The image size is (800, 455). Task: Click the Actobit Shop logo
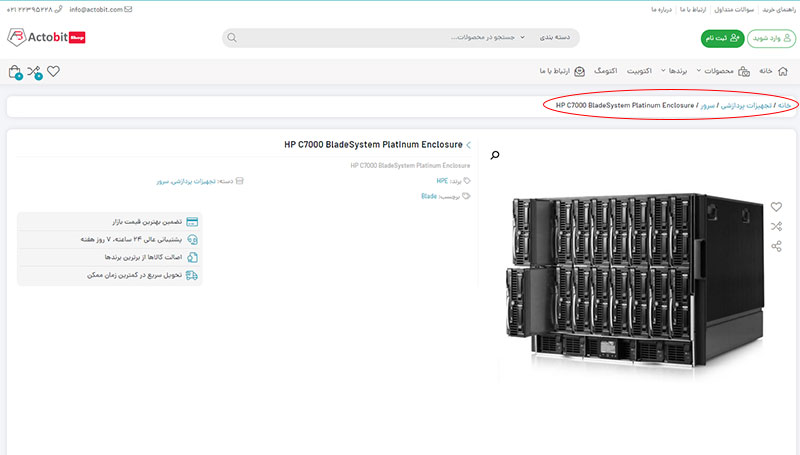(x=46, y=37)
